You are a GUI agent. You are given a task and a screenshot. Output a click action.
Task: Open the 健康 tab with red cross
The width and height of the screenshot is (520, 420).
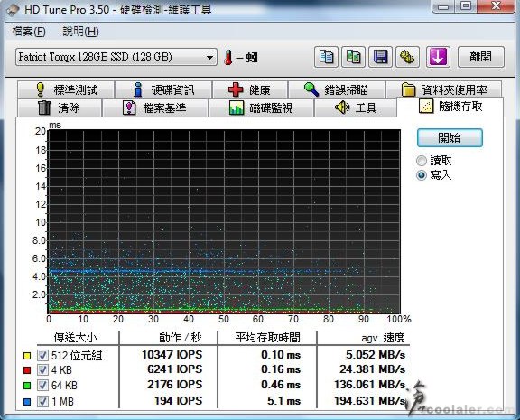(x=250, y=89)
